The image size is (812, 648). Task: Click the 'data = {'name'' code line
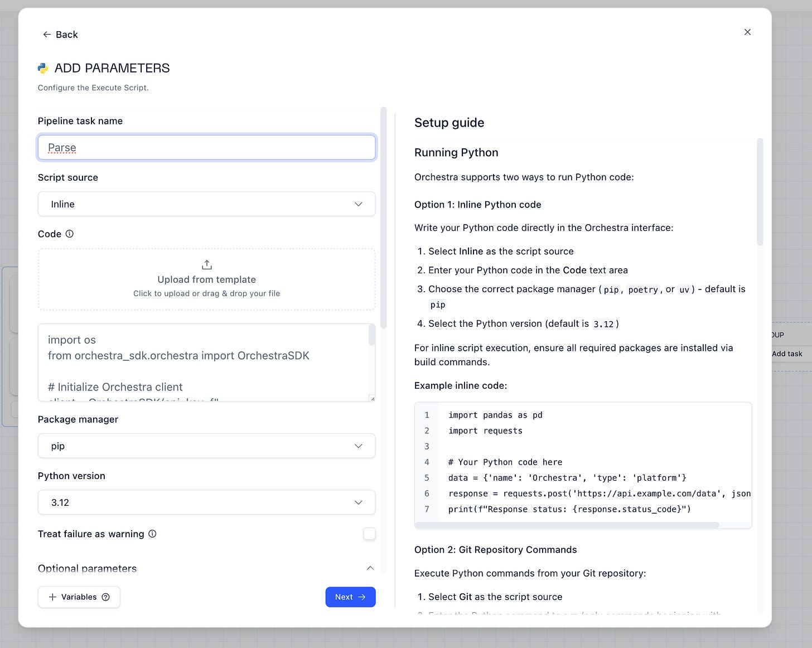(x=567, y=478)
